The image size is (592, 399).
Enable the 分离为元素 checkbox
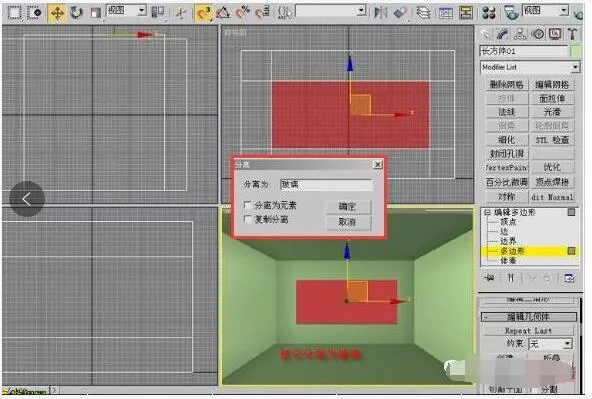pos(248,205)
